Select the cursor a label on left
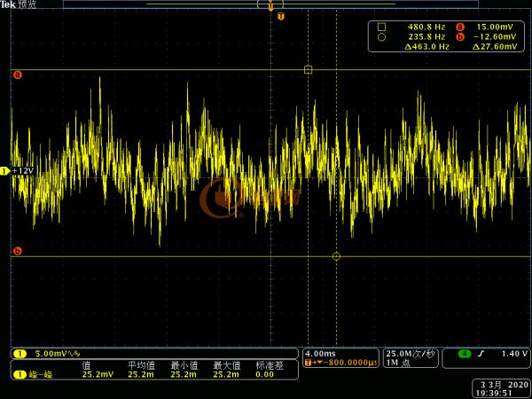Screen dimensions: 532x399 (x=18, y=74)
